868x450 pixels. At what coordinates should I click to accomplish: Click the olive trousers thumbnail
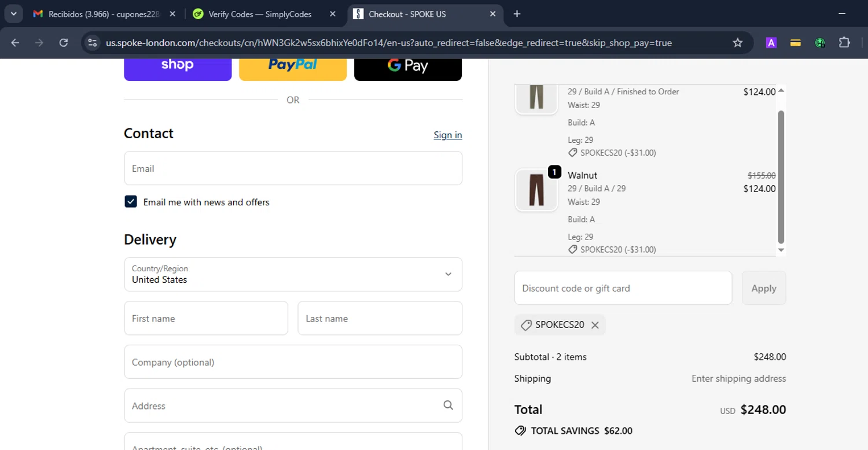[536, 98]
